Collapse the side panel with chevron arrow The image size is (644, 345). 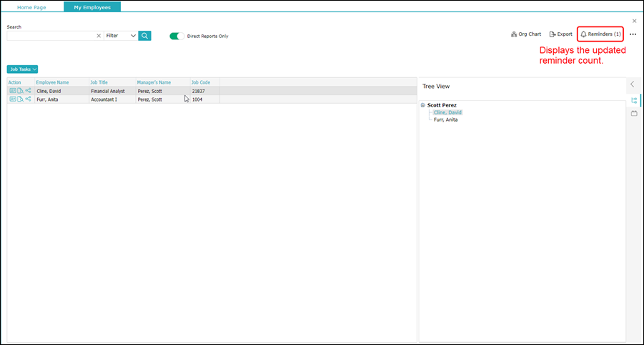632,84
